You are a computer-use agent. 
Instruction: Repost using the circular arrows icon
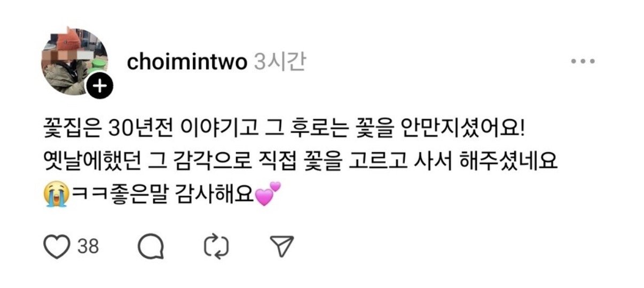tap(216, 246)
